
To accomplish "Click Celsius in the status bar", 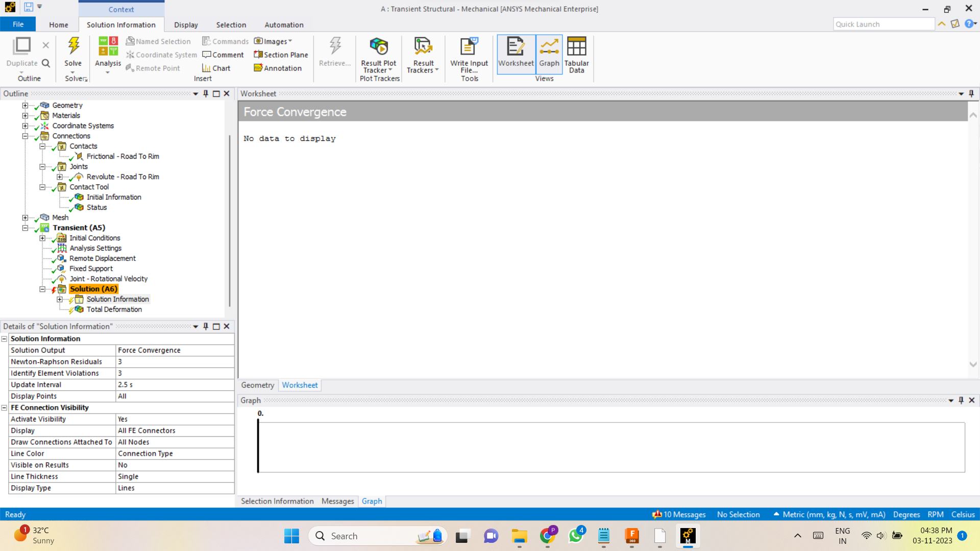I will (963, 514).
